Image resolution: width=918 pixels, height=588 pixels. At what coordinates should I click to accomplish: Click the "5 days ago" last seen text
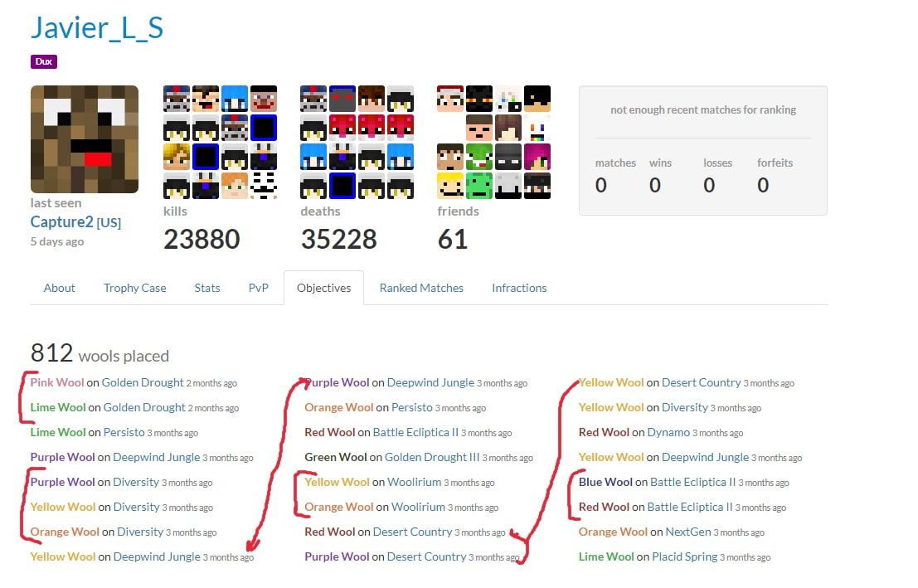56,241
